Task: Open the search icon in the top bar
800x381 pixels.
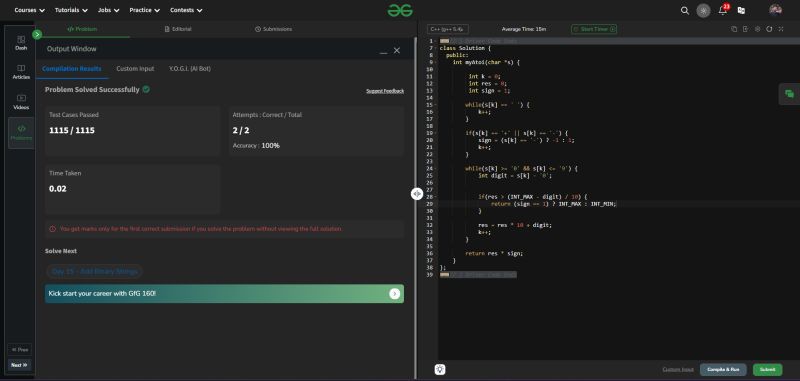Action: click(685, 10)
